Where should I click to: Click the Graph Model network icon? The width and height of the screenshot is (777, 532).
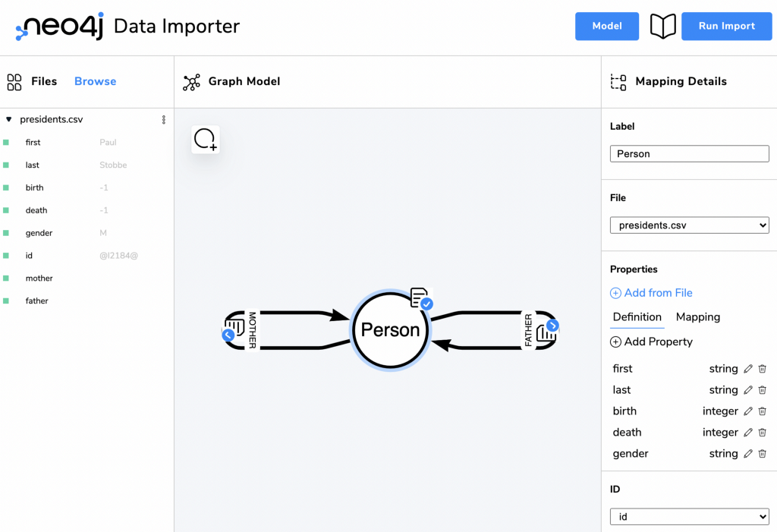point(192,82)
